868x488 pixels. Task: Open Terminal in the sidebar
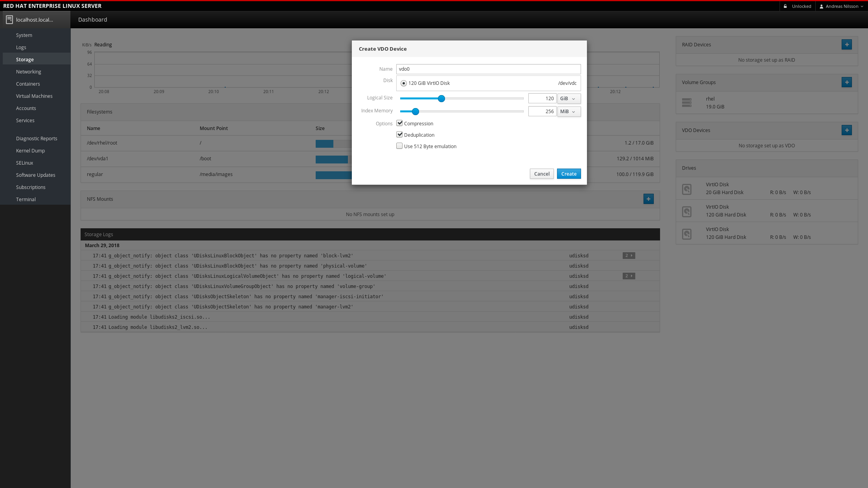[26, 199]
